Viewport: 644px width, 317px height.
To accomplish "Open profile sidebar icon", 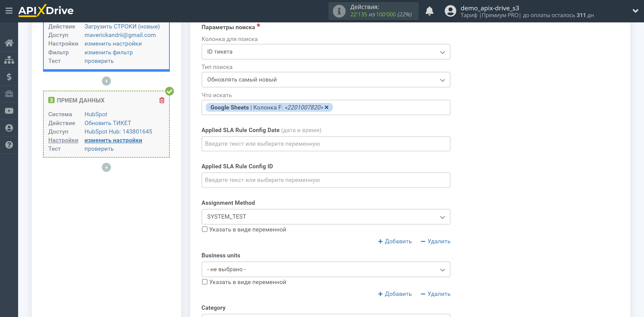I will 9,128.
